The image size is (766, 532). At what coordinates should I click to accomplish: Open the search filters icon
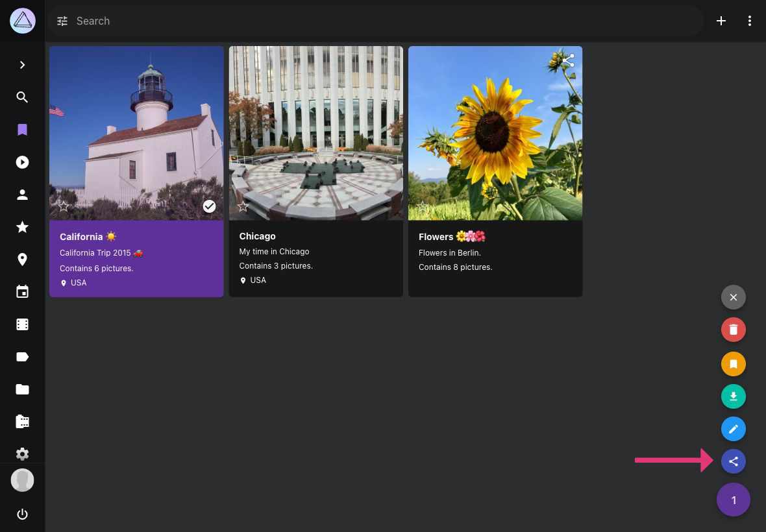tap(62, 21)
